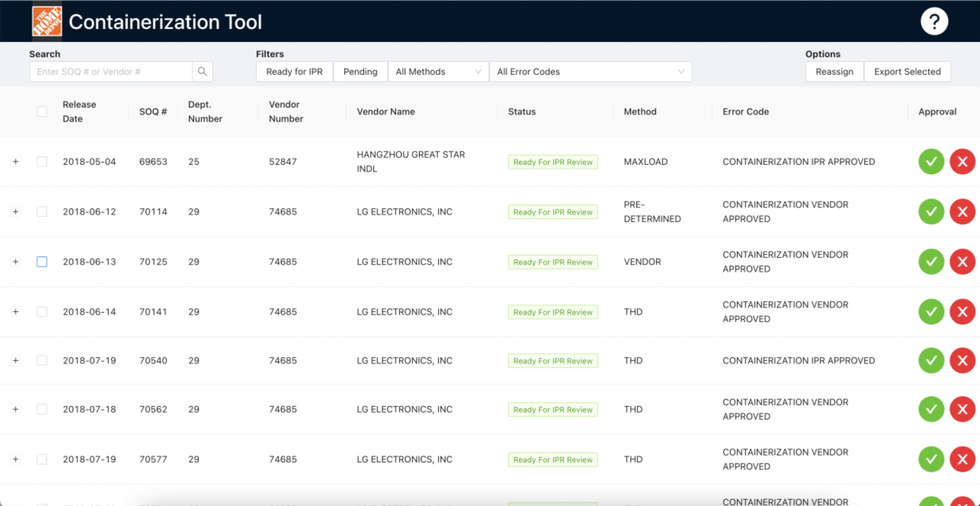
Task: Click the Home Depot logo
Action: coord(47,21)
